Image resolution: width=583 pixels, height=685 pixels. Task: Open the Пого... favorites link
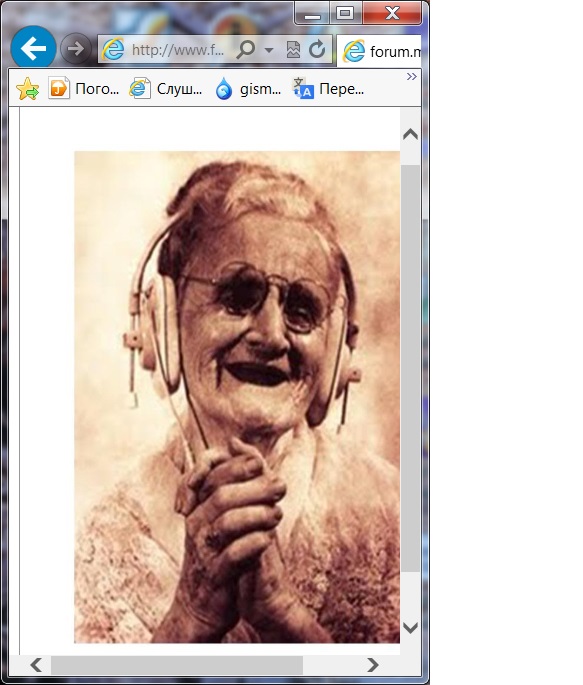coord(84,89)
